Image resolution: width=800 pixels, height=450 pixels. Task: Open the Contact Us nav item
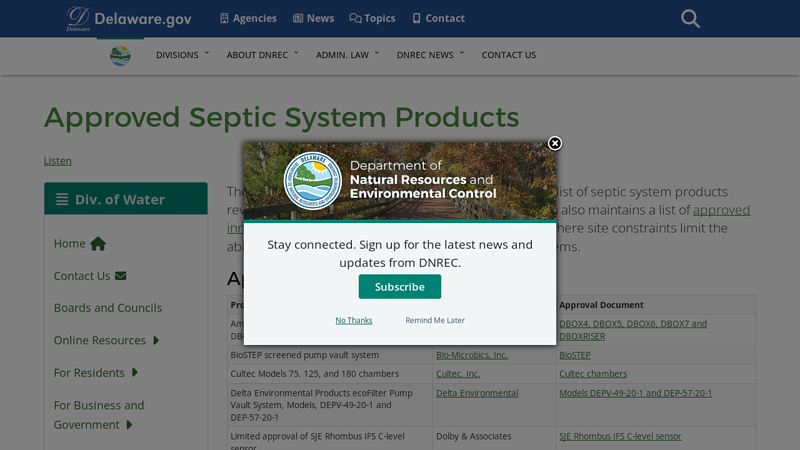pos(509,55)
